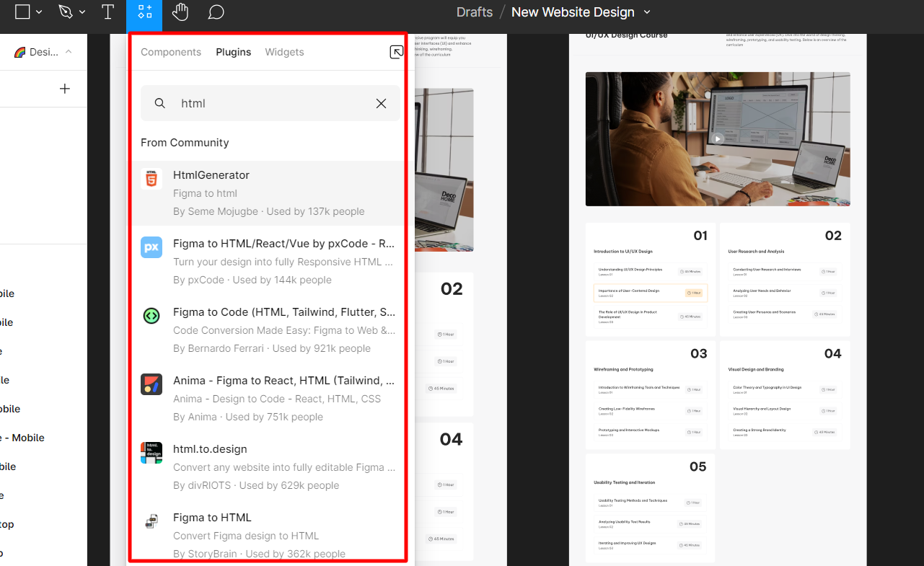Select Usability Testing and Iteration heading
Screen dimensions: 924x566
click(625, 482)
